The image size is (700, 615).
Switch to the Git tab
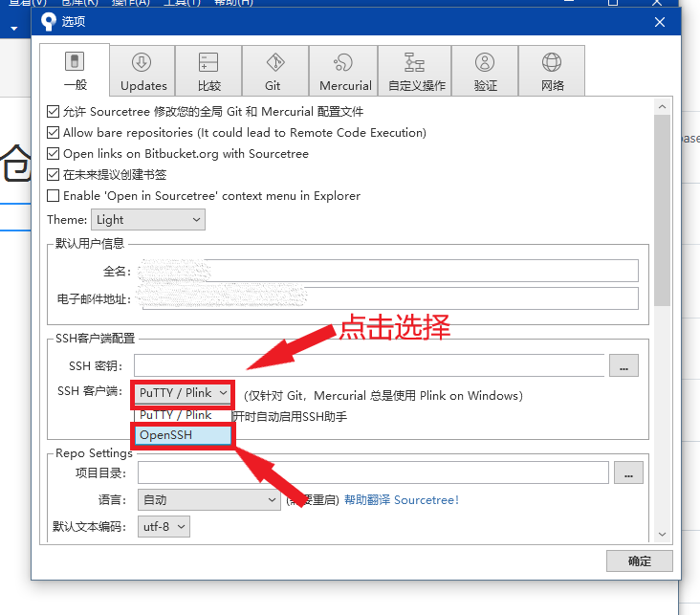(275, 71)
